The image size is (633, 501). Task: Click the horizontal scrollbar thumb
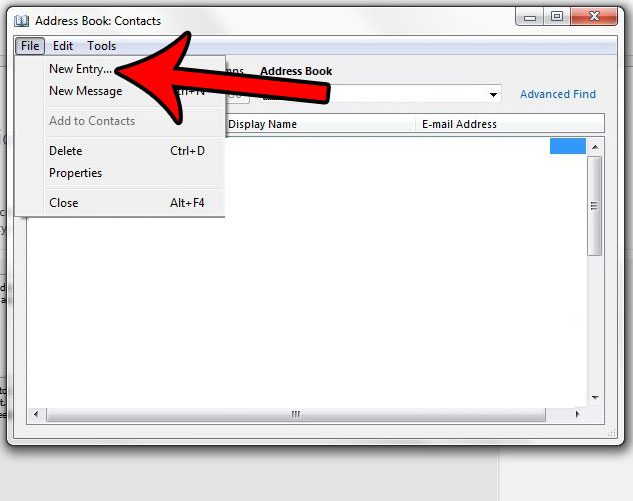pyautogui.click(x=296, y=414)
